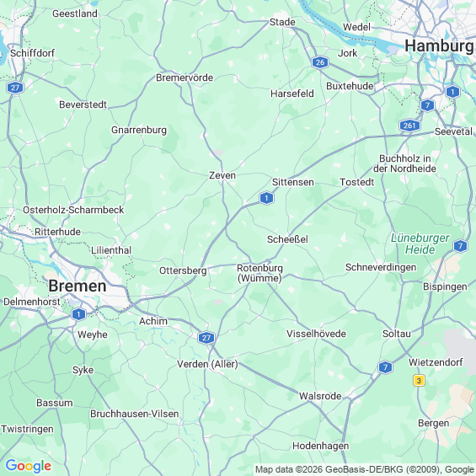Click the A7 shield beside Lüneburger Heide

point(460,246)
